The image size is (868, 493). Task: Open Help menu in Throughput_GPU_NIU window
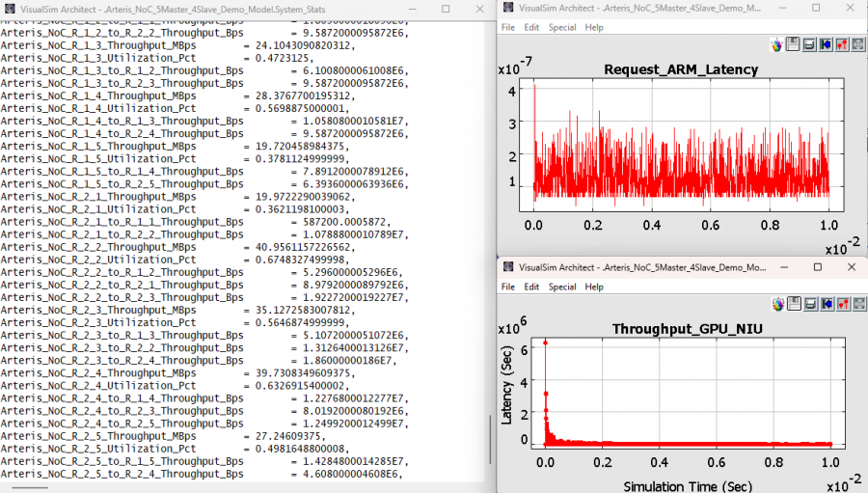[x=594, y=287]
